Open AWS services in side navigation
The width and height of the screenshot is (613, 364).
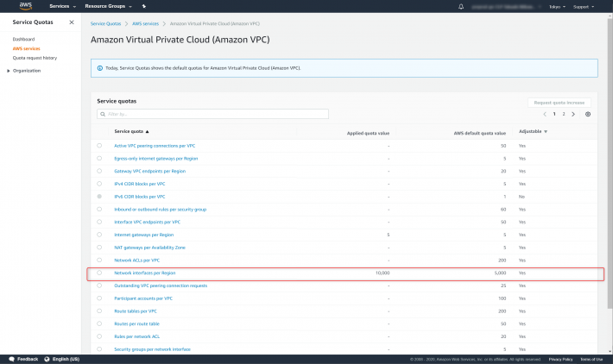[x=26, y=48]
